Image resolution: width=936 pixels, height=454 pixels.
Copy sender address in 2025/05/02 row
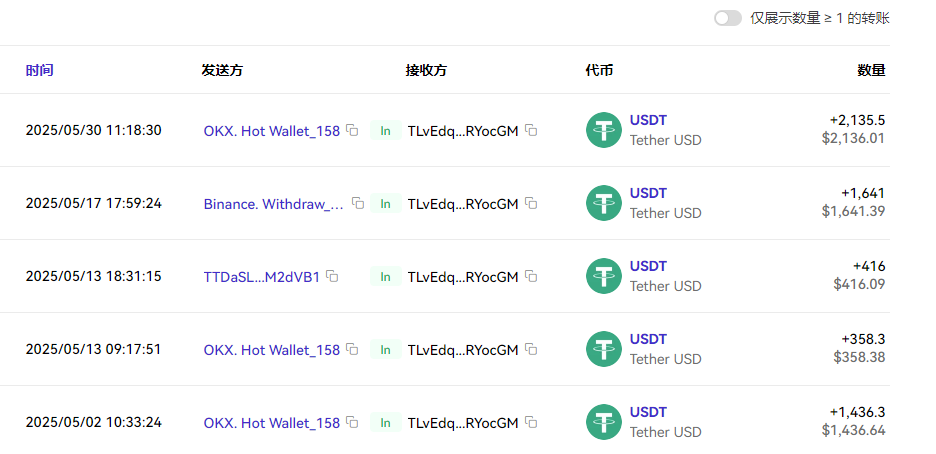click(x=352, y=422)
